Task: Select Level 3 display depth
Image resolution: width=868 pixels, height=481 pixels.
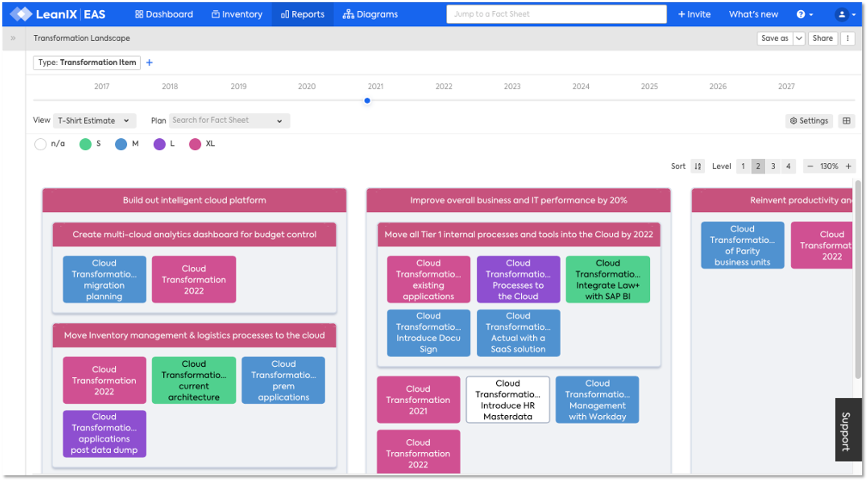Action: click(x=773, y=166)
